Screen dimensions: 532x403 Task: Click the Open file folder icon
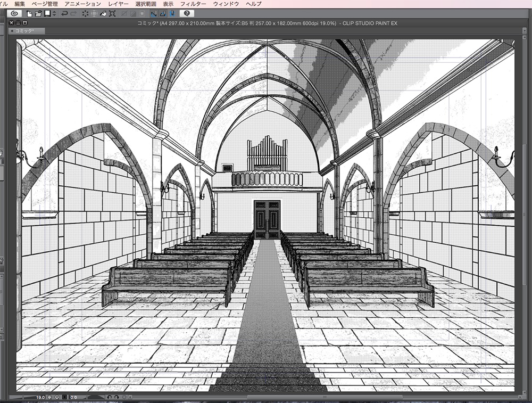tap(38, 14)
